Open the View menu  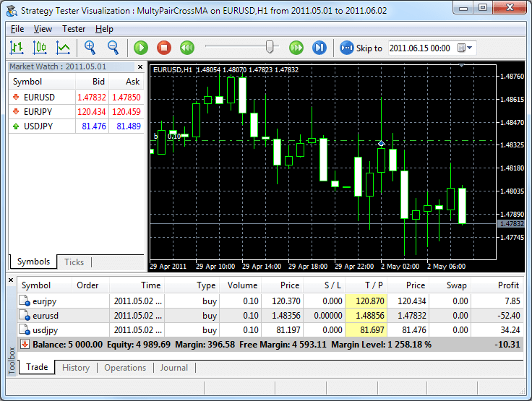click(x=43, y=29)
